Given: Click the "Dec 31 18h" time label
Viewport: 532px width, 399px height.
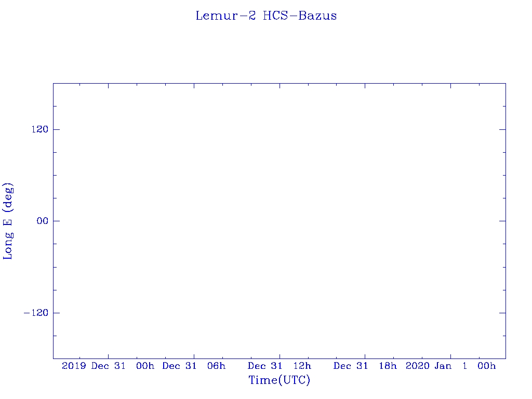Looking at the screenshot, I should pos(365,366).
